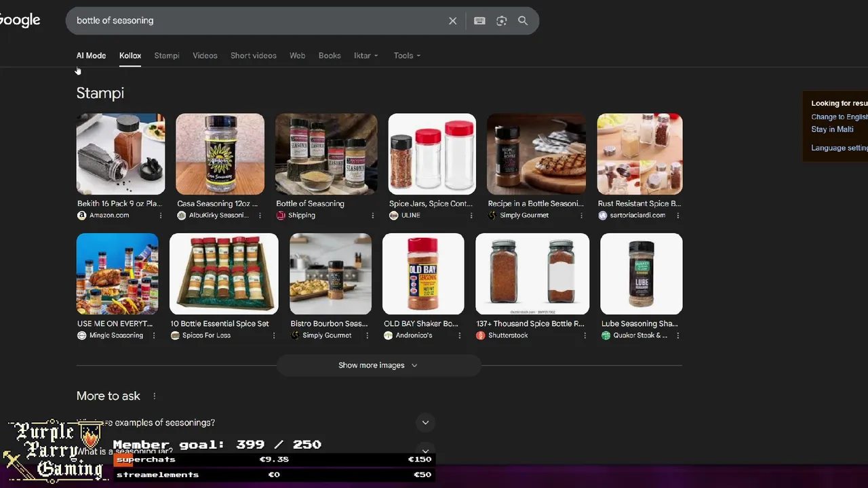Open search by image camera icon
868x488 pixels.
pyautogui.click(x=501, y=21)
